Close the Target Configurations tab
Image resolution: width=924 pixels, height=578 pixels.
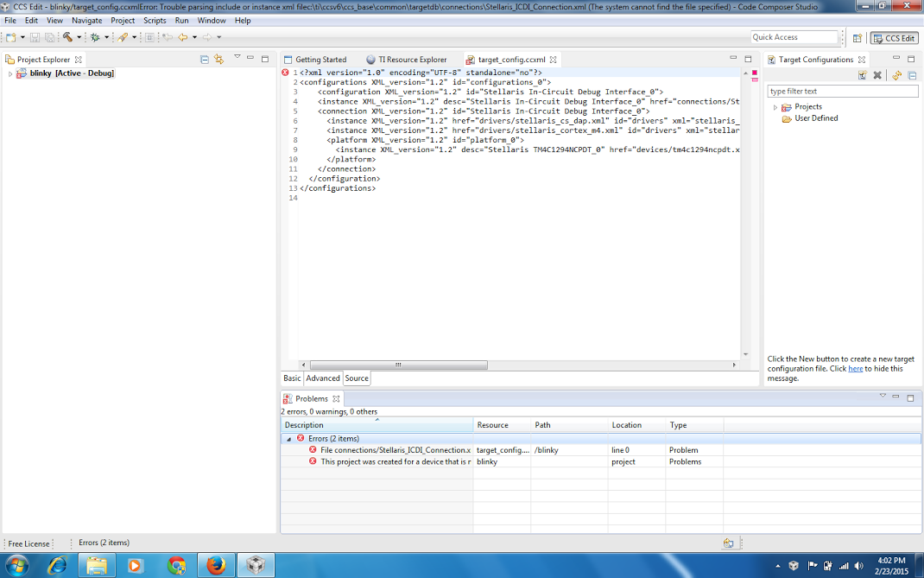click(862, 60)
